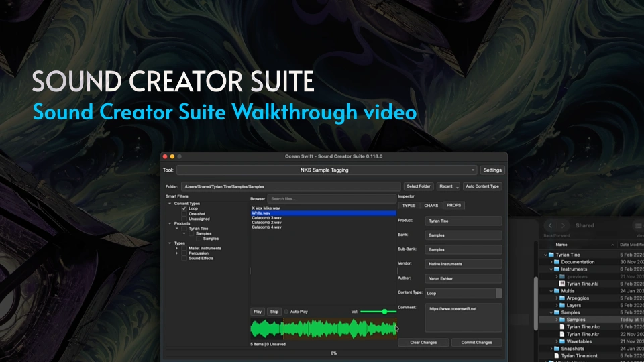Click the Wavetables folder icon in Finder

tap(562, 341)
